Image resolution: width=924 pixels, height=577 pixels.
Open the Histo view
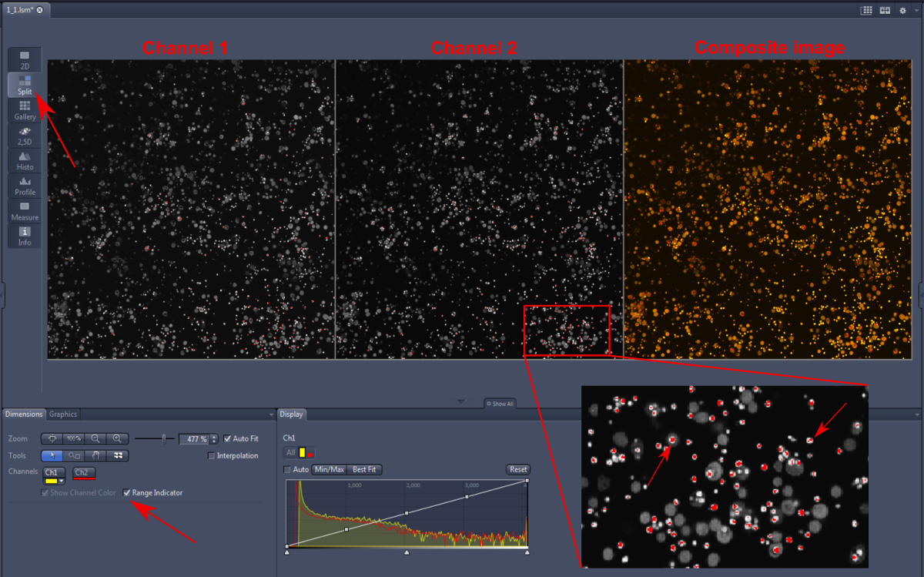25,160
